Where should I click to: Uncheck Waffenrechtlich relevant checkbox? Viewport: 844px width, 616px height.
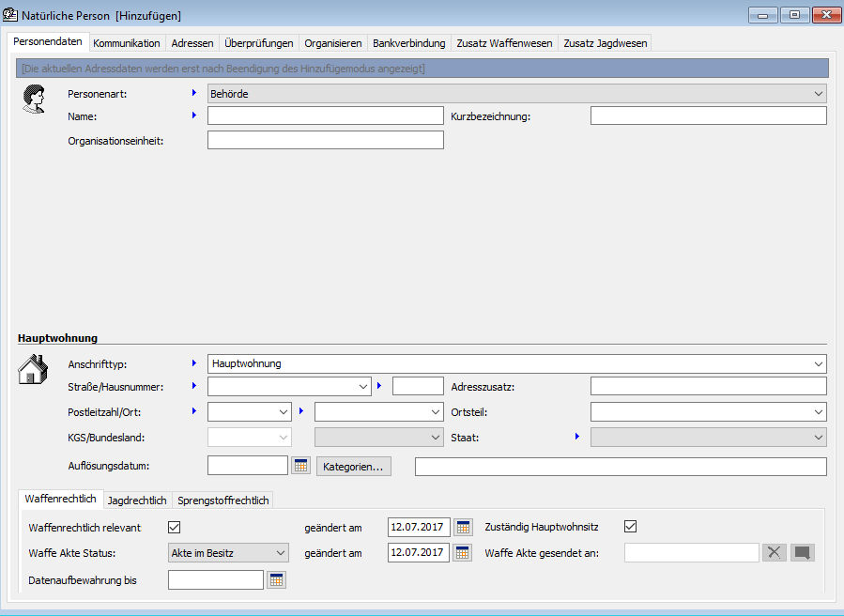pos(174,527)
